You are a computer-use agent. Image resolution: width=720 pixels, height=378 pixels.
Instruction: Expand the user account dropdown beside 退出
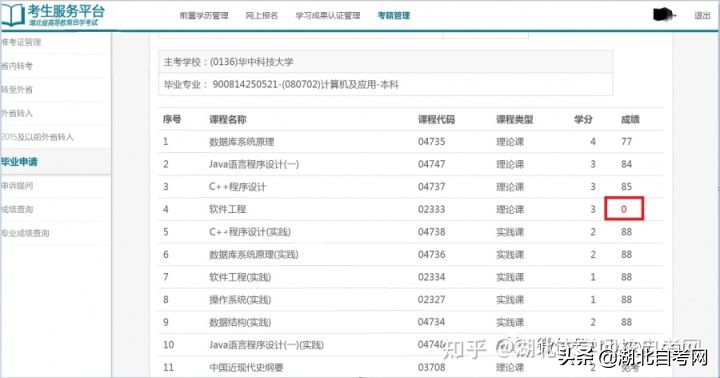point(664,15)
